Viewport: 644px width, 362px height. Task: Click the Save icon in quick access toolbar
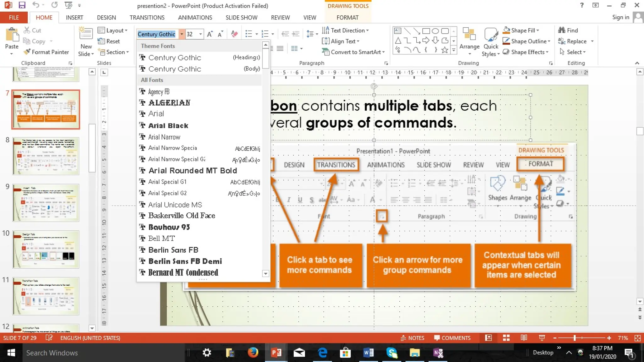(x=22, y=5)
